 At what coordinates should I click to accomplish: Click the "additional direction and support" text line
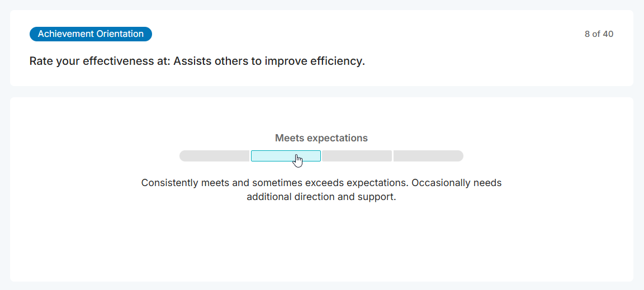point(321,197)
